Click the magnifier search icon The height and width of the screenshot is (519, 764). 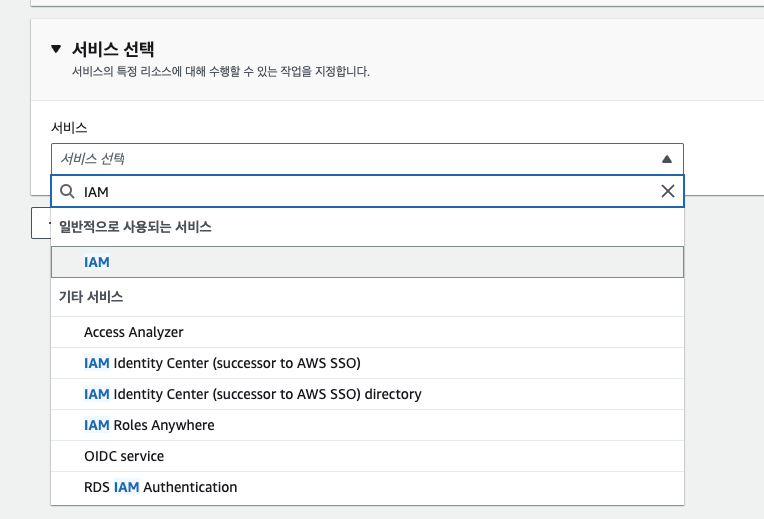click(x=67, y=192)
